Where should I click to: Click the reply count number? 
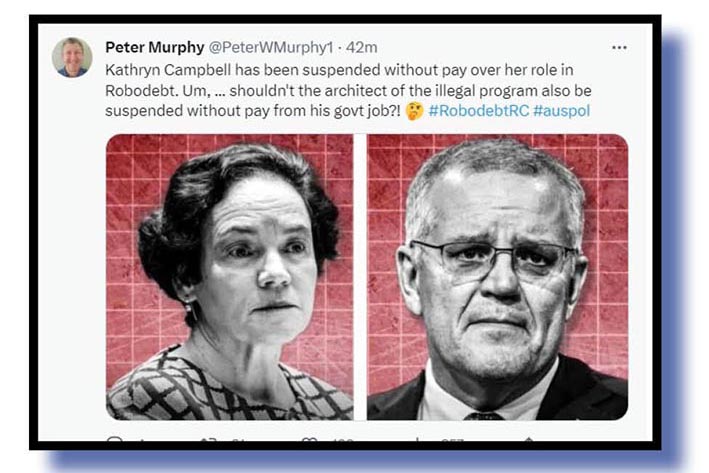click(x=141, y=440)
